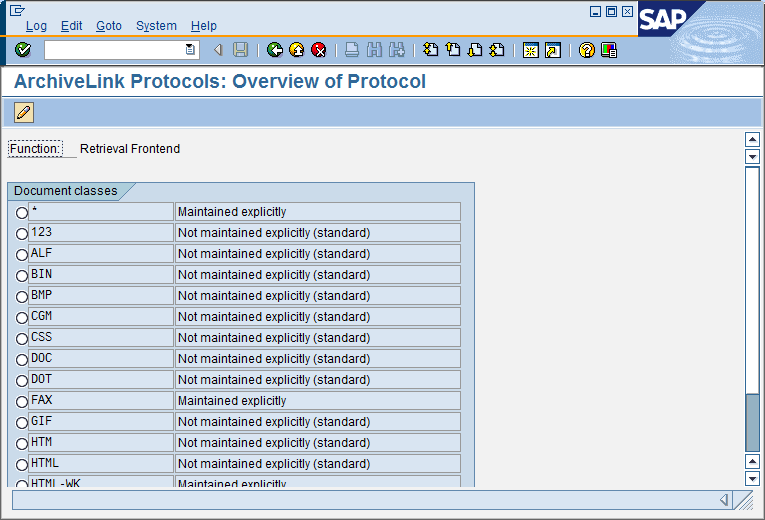Click the pencil Change icon
Screen dimensions: 765x520
(24, 112)
